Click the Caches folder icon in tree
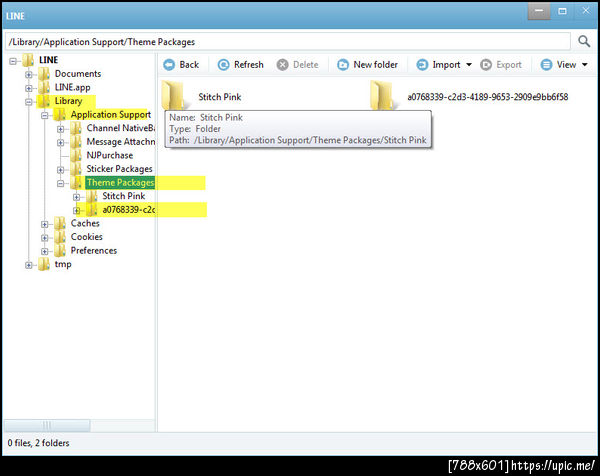Image resolution: width=600 pixels, height=476 pixels. [60, 223]
